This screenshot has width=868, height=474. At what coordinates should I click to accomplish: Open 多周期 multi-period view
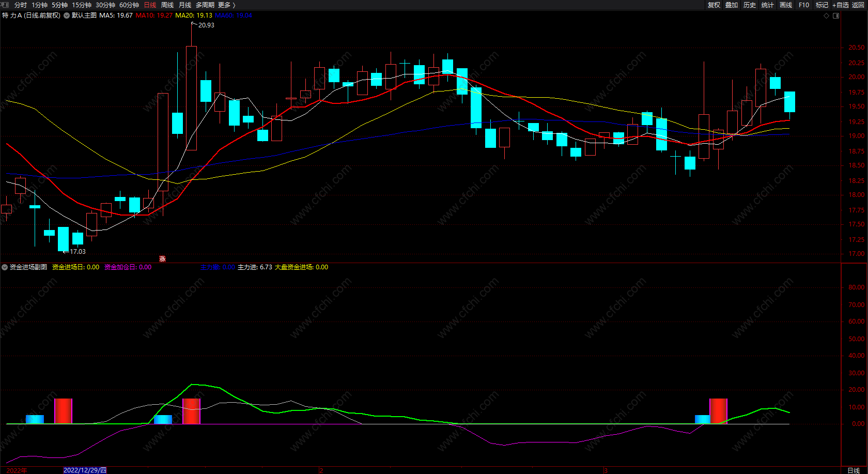click(x=205, y=5)
